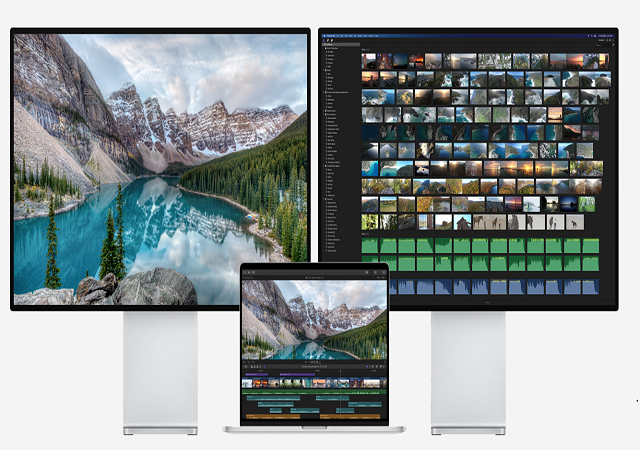Open the Final Cut Pro application menu
Image resolution: width=640 pixels, height=450 pixels.
[330, 36]
